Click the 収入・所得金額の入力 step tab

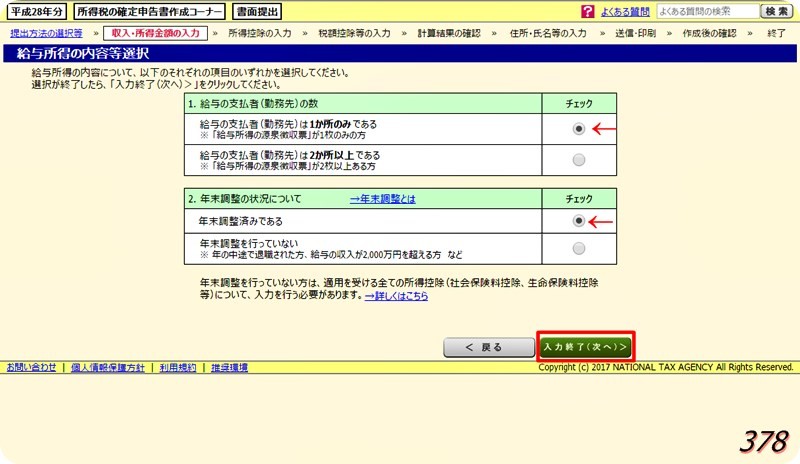tap(155, 33)
